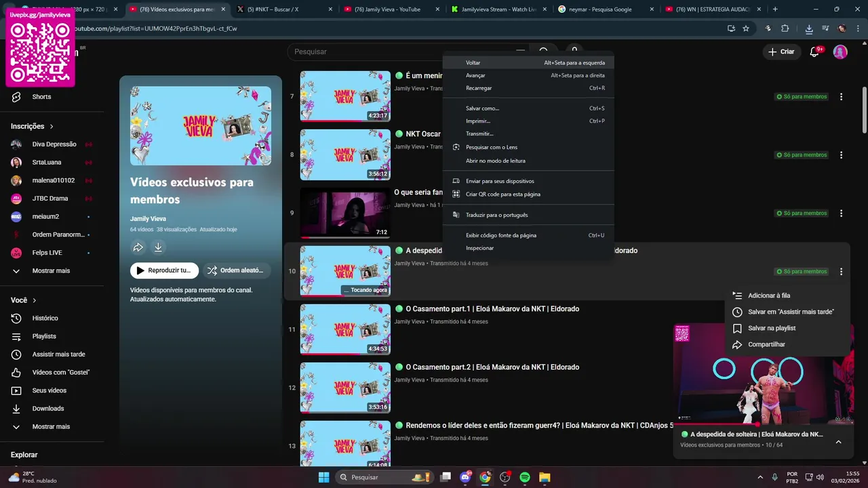The height and width of the screenshot is (488, 868).
Task: Bookmark this page with star icon
Action: tap(746, 28)
